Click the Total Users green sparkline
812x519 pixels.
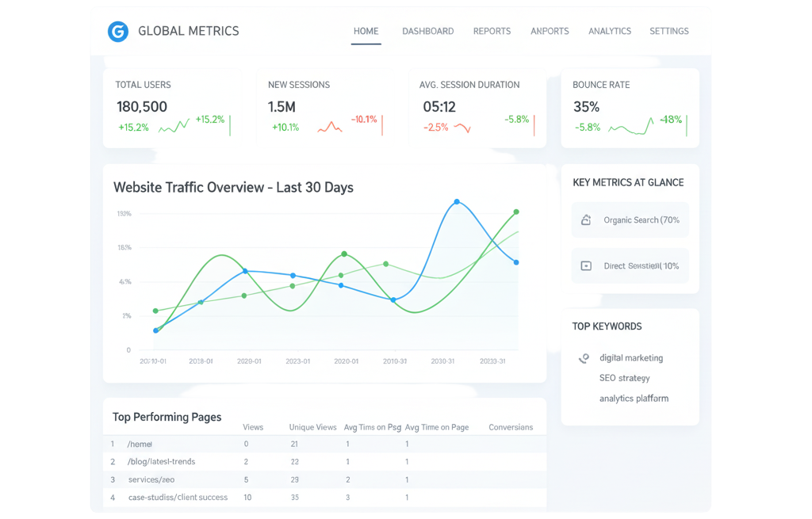tap(174, 126)
